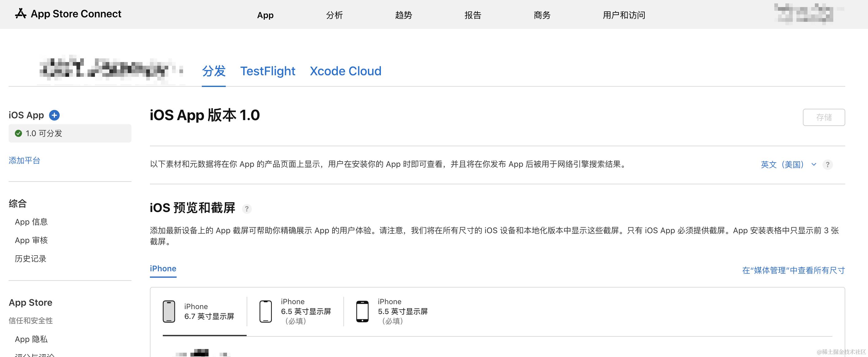
Task: Select the iPhone 6.7 英寸显示屏 device icon
Action: [x=169, y=312]
